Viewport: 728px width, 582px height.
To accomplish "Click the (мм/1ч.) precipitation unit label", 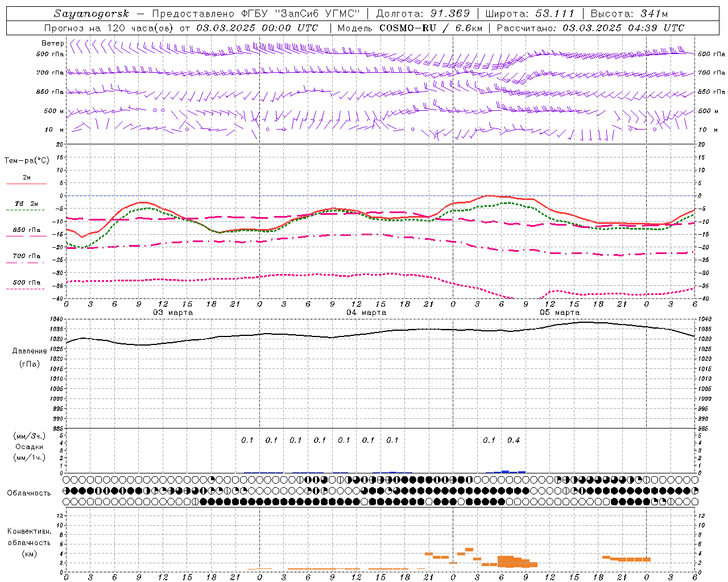I will click(x=29, y=458).
